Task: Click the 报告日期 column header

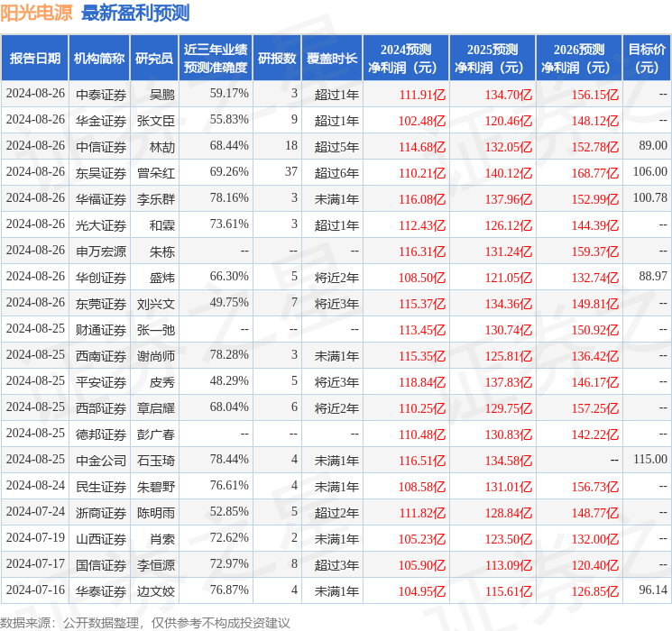Action: point(34,58)
